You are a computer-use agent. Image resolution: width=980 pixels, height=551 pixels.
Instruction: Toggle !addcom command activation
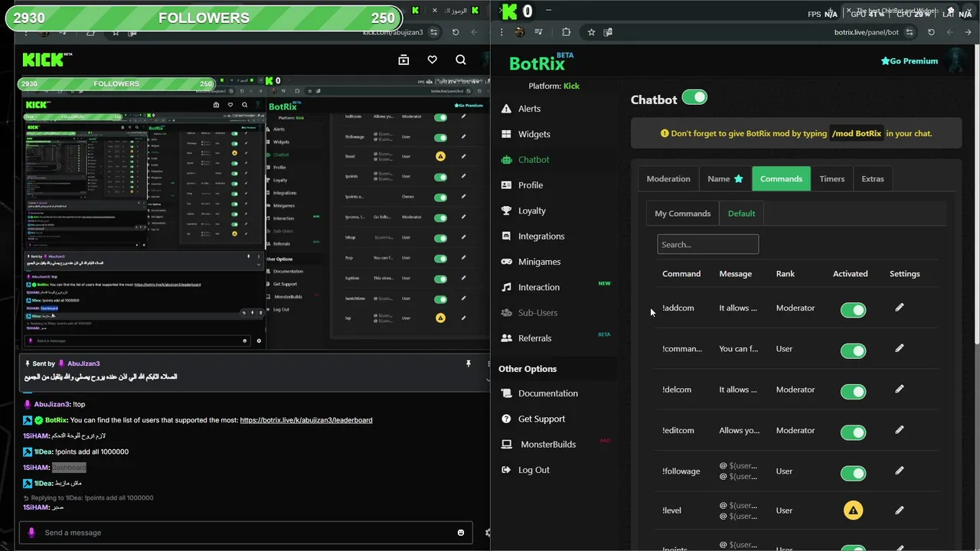(x=853, y=310)
